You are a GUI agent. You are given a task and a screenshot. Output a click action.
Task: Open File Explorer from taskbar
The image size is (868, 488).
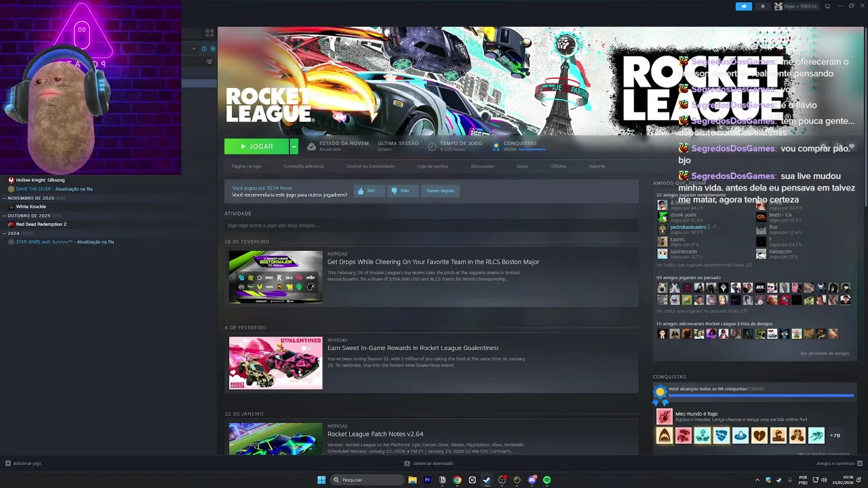(412, 480)
